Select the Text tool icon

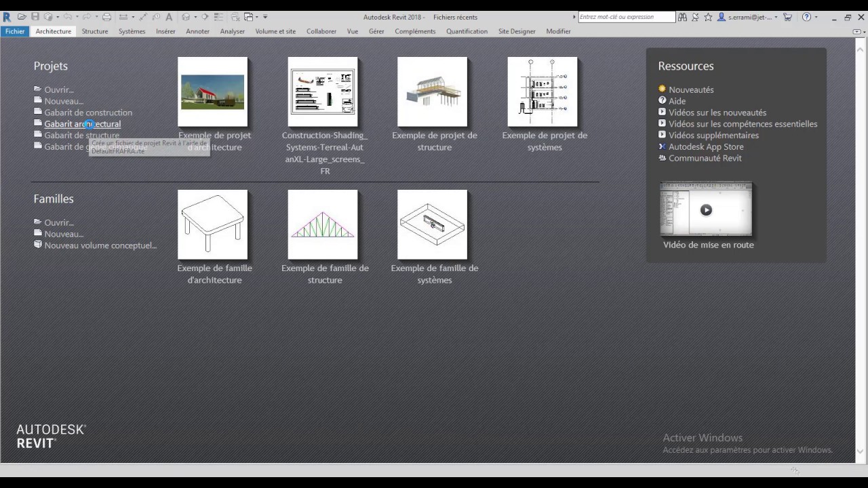[x=169, y=17]
